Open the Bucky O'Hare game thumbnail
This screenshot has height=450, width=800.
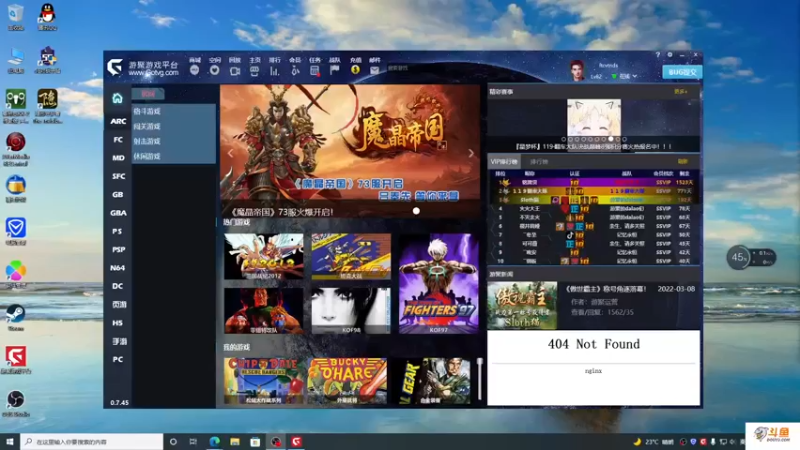(x=347, y=381)
